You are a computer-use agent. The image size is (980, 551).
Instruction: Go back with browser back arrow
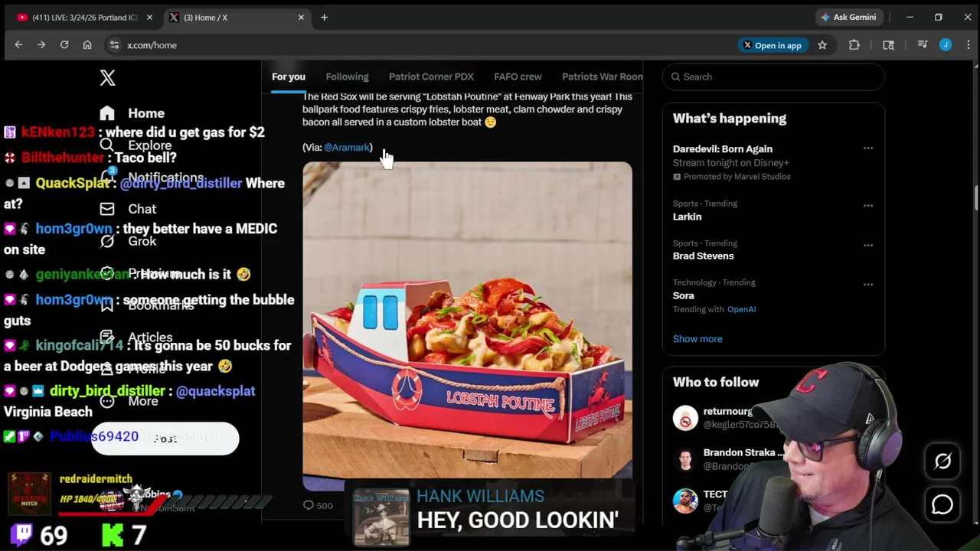18,45
